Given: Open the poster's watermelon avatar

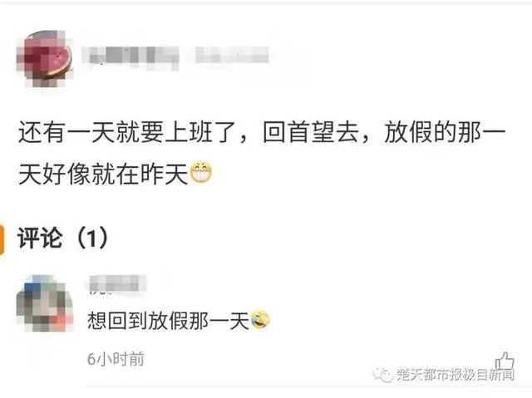Looking at the screenshot, I should [45, 58].
